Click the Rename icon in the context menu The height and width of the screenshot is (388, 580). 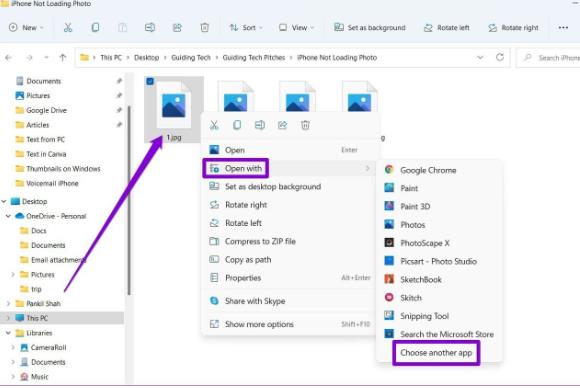pos(260,125)
